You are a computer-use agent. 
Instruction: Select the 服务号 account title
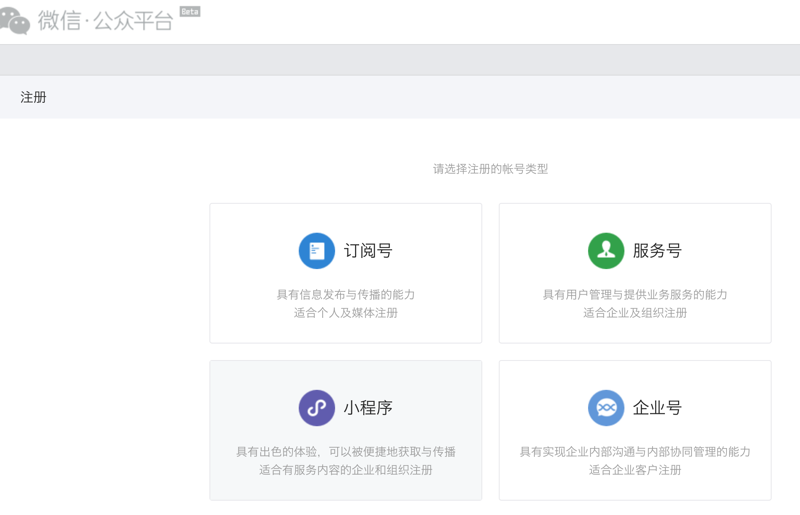click(x=657, y=251)
